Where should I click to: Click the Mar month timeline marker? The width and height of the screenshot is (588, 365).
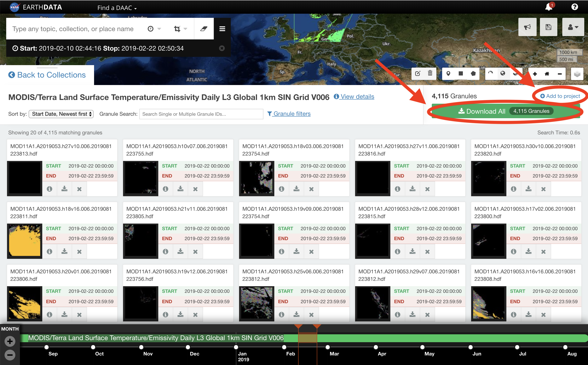[328, 347]
